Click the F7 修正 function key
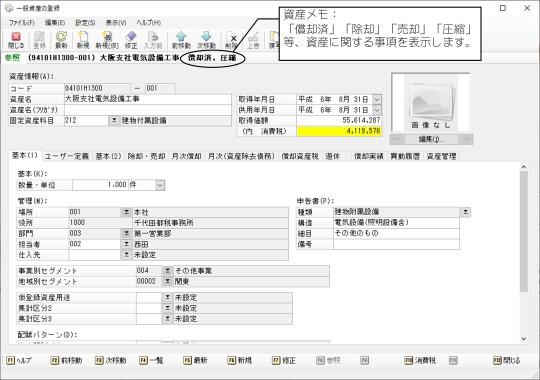This screenshot has width=540, height=380. pyautogui.click(x=284, y=360)
